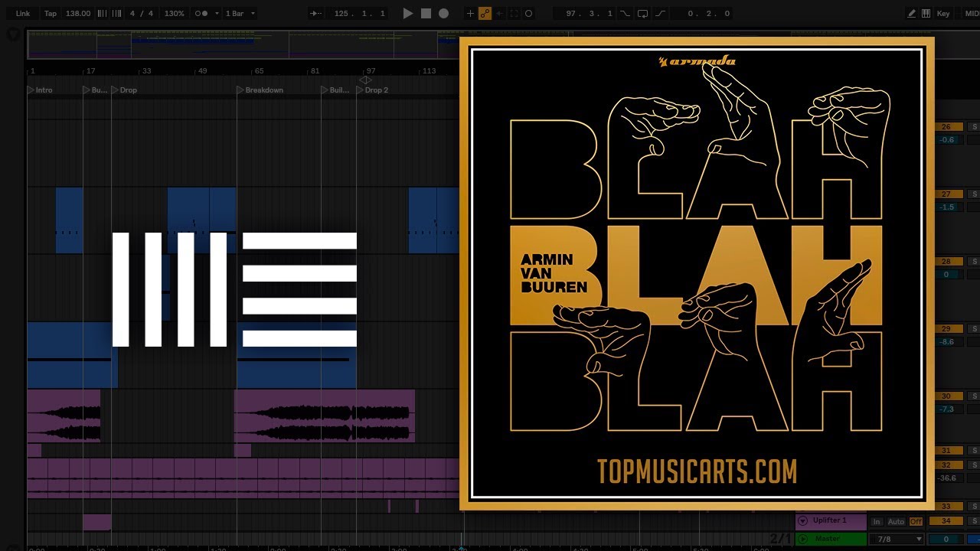
Task: Select the 4 / 4 time signature field
Action: point(142,14)
